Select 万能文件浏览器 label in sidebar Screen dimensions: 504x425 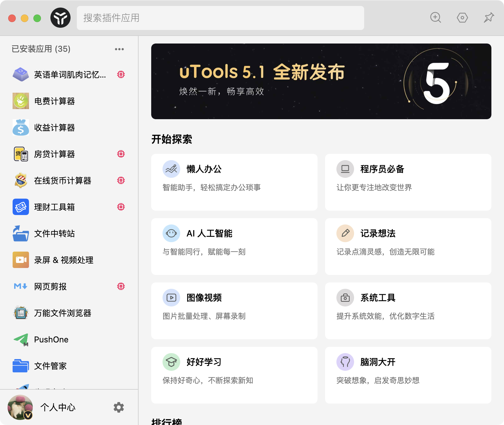pos(63,313)
